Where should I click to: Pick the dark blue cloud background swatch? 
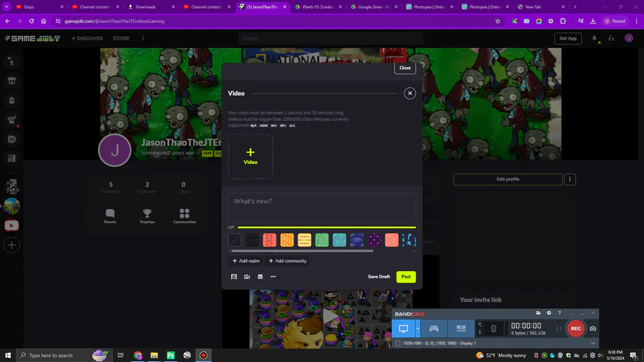click(x=356, y=240)
